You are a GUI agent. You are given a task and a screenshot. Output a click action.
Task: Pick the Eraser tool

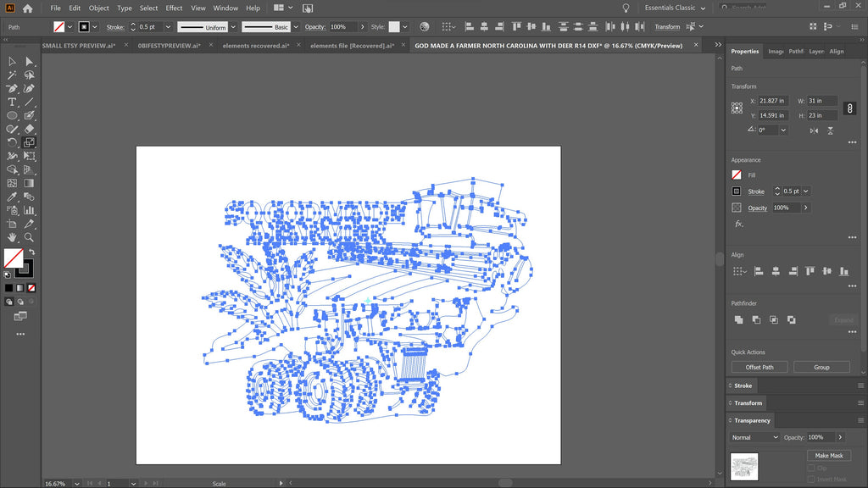point(29,129)
